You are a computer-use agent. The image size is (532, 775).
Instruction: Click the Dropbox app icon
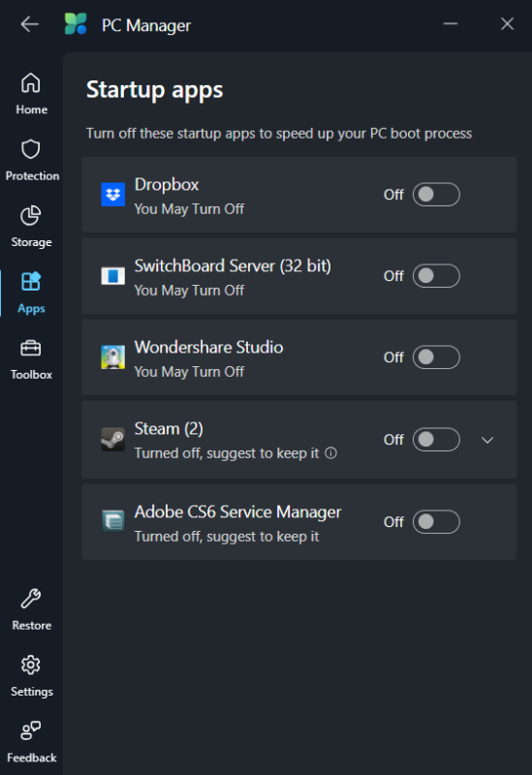click(112, 195)
